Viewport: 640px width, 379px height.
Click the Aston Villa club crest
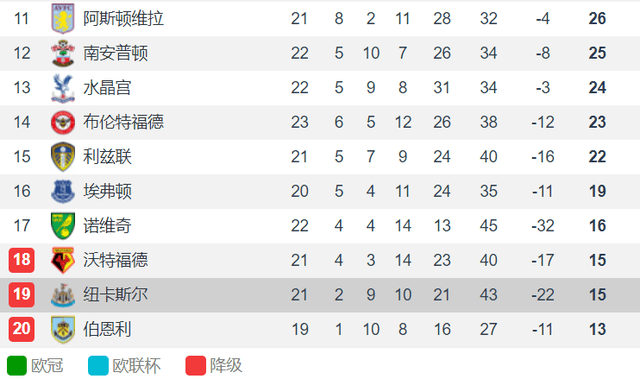[x=62, y=18]
